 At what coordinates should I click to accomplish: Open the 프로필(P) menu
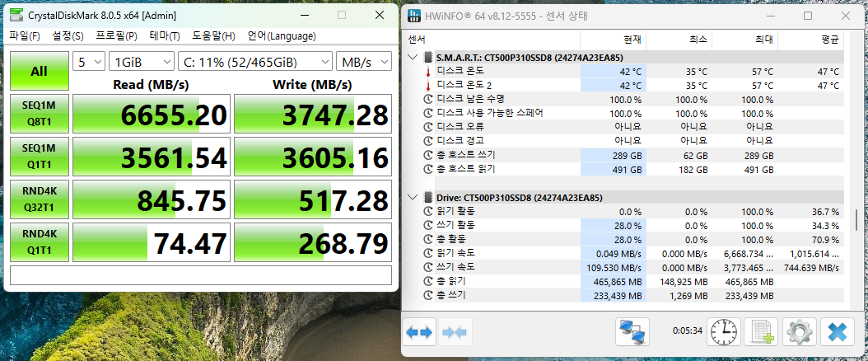click(x=116, y=36)
